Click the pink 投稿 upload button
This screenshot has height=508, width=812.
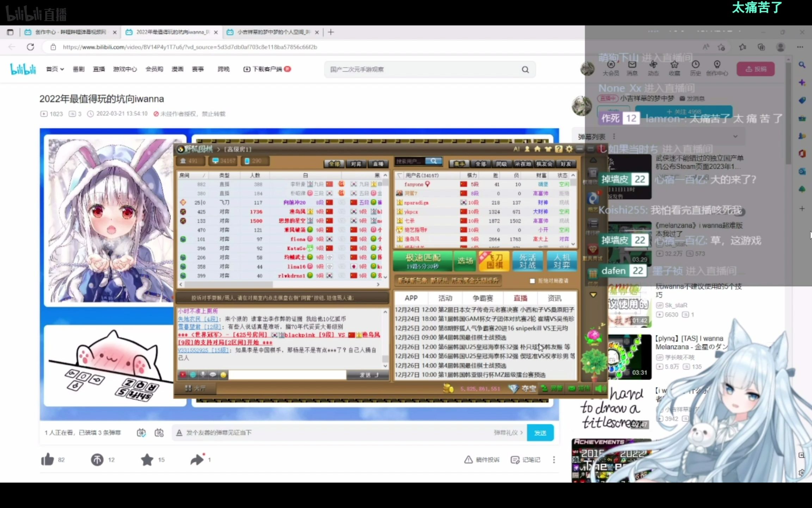tap(756, 69)
